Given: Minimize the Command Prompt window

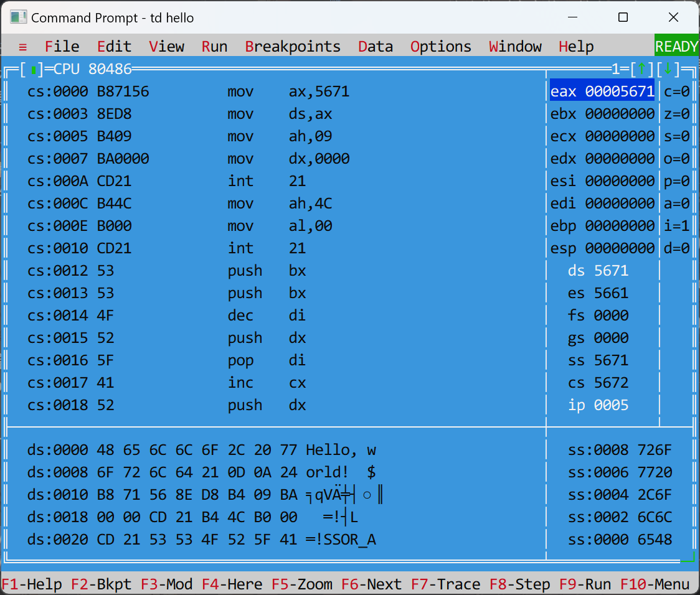Looking at the screenshot, I should pyautogui.click(x=572, y=17).
